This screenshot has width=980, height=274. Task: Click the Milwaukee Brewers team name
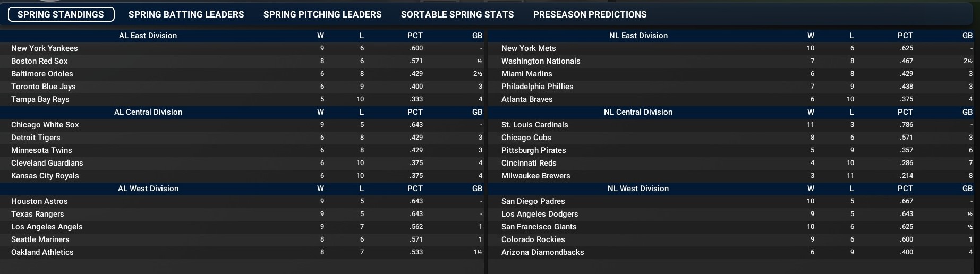click(x=535, y=176)
